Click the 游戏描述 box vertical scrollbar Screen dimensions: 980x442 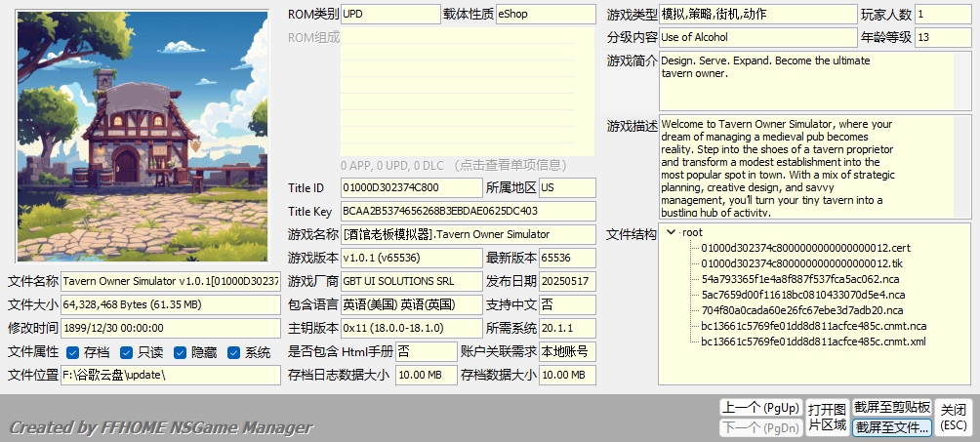pos(962,166)
